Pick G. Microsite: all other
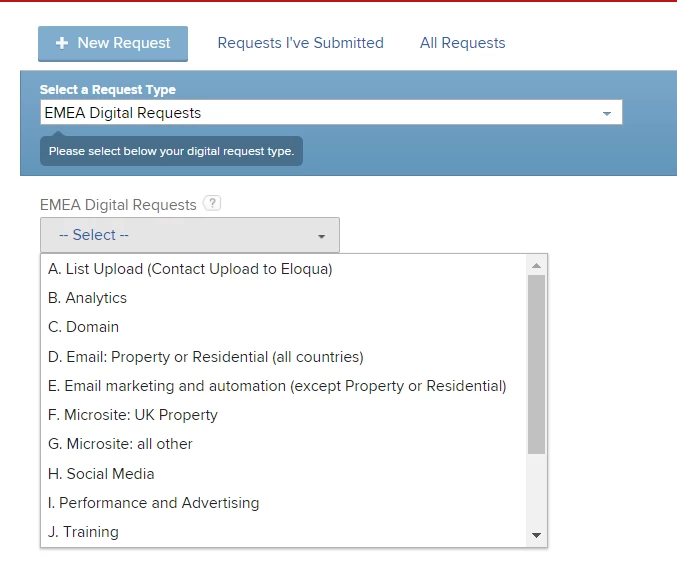 tap(284, 444)
